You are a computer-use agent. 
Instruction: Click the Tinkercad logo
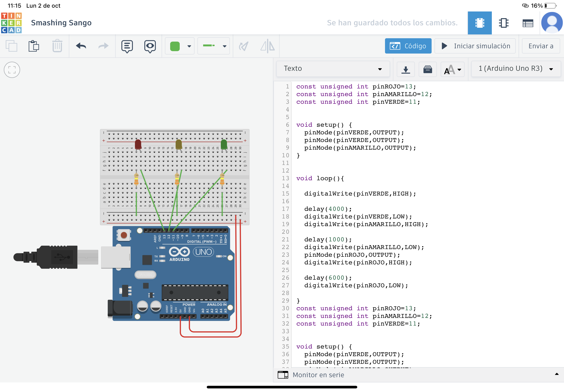11,23
